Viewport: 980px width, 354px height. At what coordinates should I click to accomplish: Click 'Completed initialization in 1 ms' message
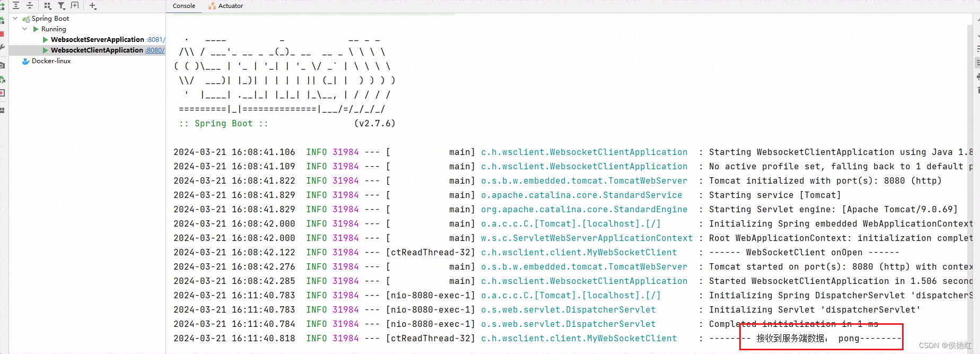[x=793, y=324]
